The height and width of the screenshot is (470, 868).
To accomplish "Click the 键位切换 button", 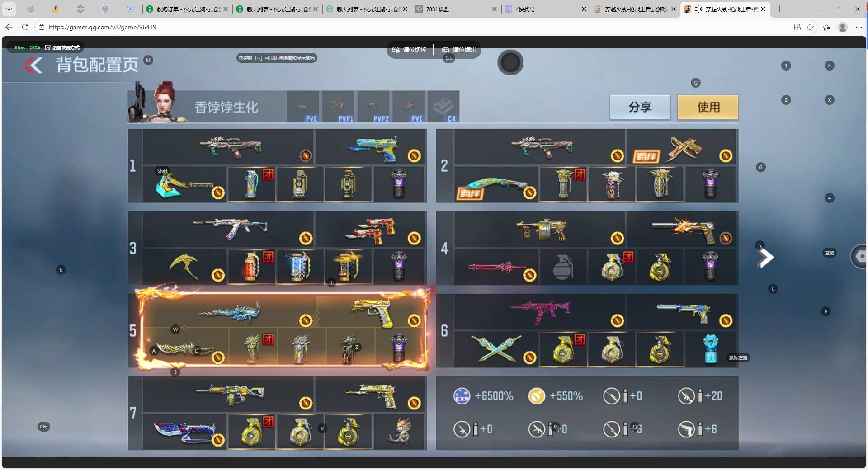I will [x=410, y=50].
